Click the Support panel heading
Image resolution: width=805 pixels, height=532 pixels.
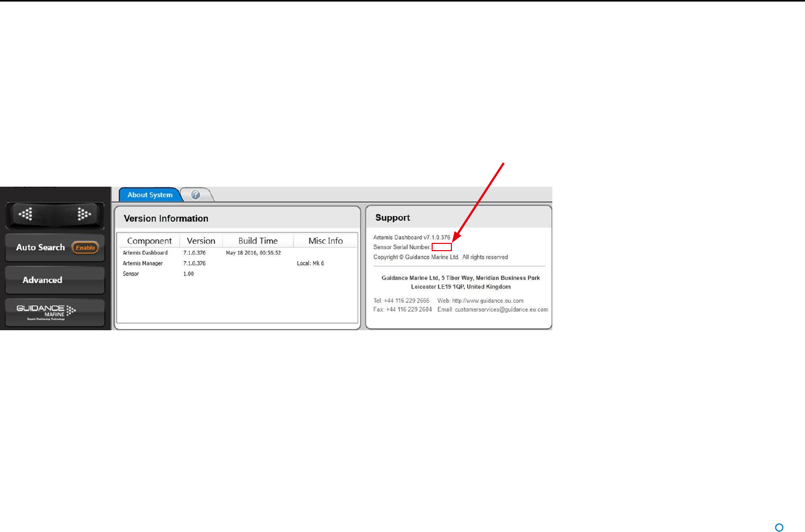[x=393, y=217]
